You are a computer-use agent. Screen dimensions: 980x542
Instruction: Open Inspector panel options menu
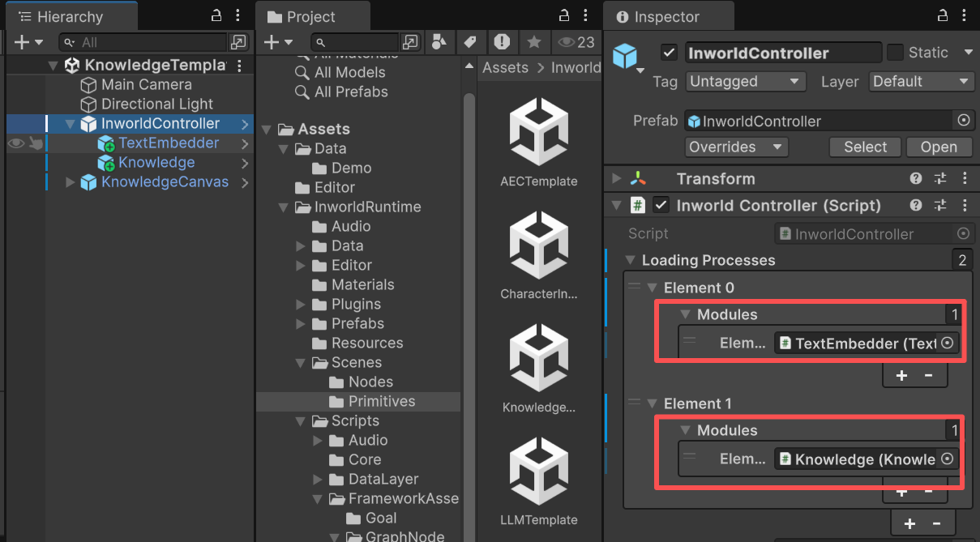[964, 15]
